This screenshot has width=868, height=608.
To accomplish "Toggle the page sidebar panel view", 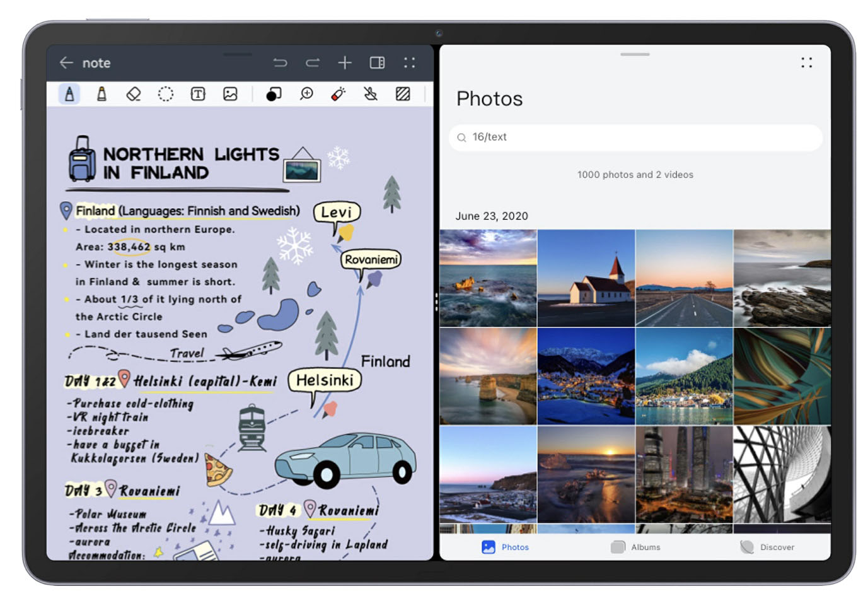I will coord(377,62).
